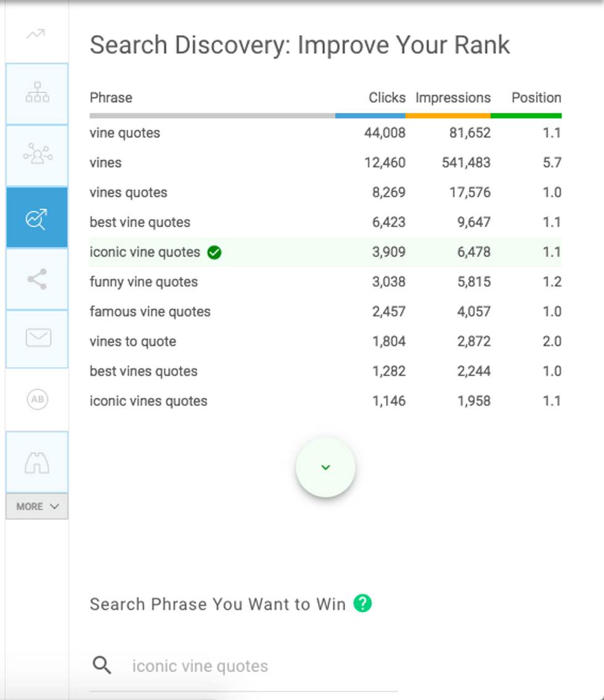Click the orange Impressions color bar

[447, 115]
